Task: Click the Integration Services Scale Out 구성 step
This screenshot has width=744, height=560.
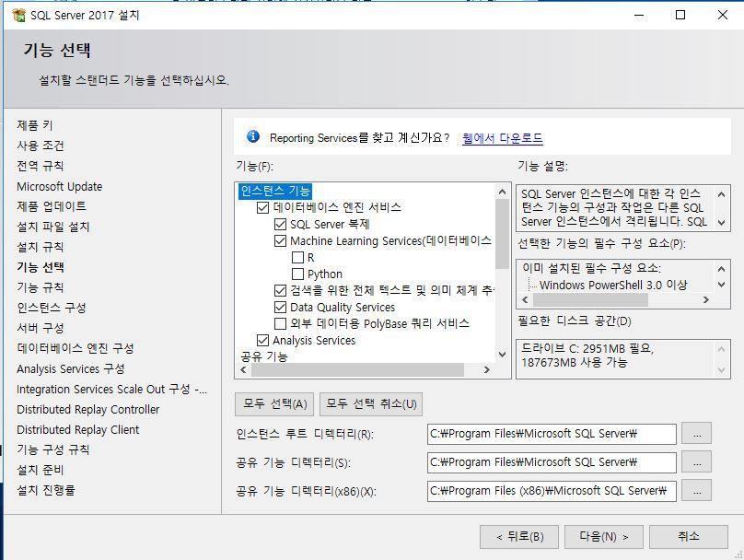Action: (x=111, y=390)
